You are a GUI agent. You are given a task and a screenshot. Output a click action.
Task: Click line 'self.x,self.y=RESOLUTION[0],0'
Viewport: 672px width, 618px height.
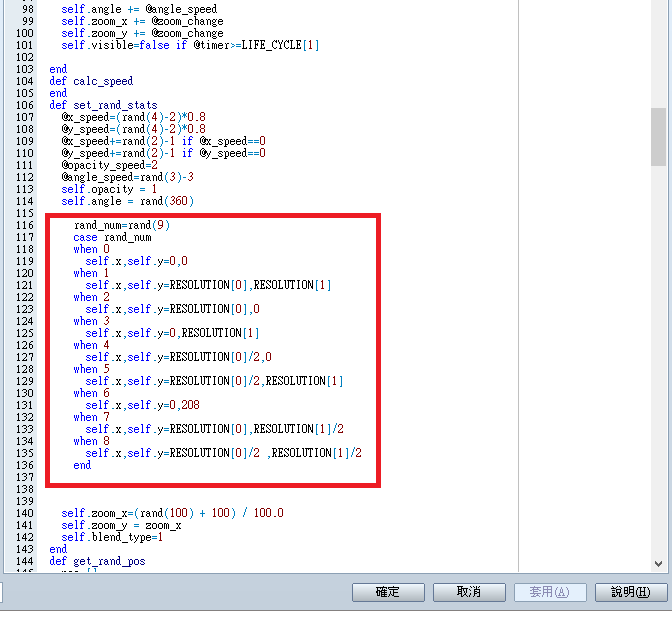[172, 309]
